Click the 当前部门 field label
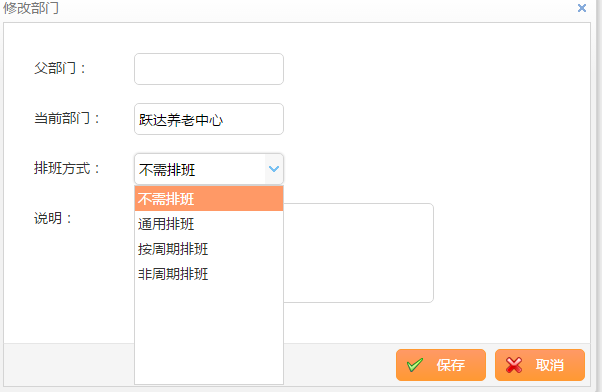 pos(66,118)
